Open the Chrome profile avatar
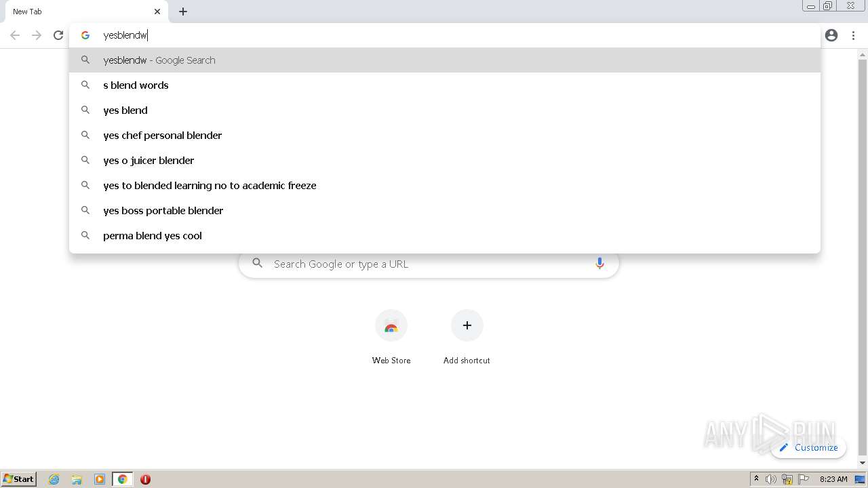This screenshot has height=488, width=868. coord(831,35)
